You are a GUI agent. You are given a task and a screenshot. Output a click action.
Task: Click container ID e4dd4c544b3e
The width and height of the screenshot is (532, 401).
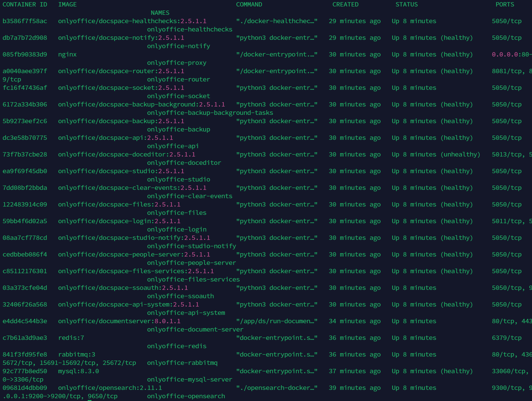pyautogui.click(x=25, y=321)
